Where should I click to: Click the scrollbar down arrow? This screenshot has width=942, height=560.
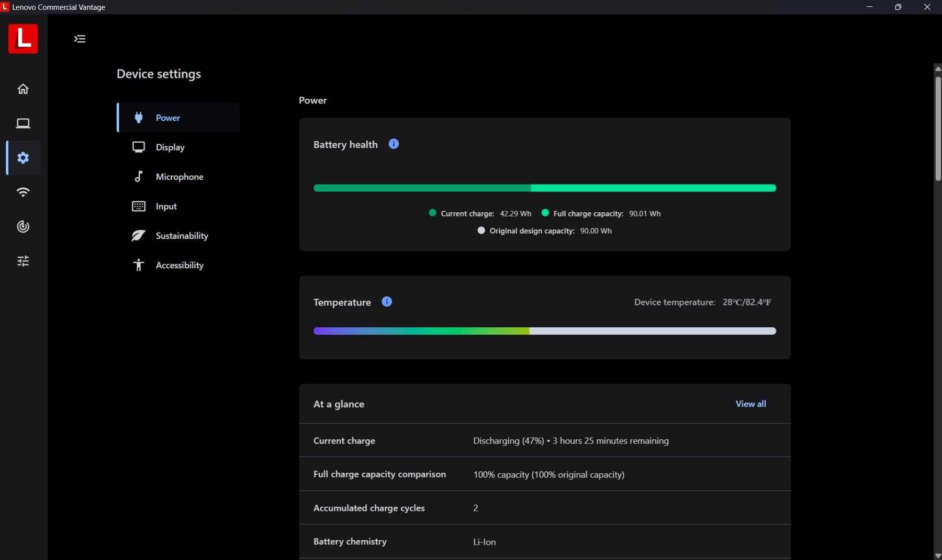pyautogui.click(x=938, y=556)
